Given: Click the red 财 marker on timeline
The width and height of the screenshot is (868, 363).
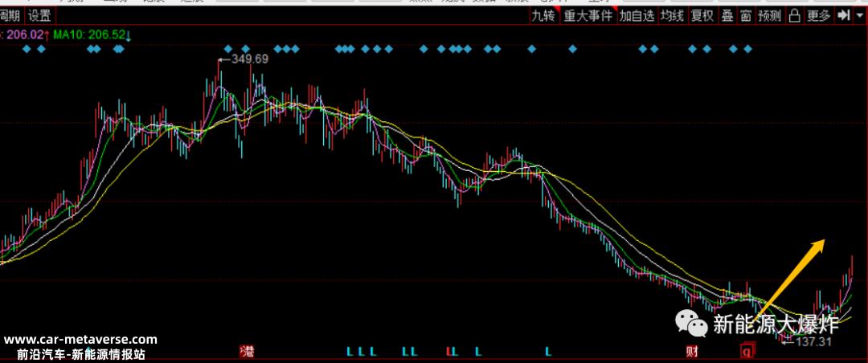Looking at the screenshot, I should (x=692, y=351).
